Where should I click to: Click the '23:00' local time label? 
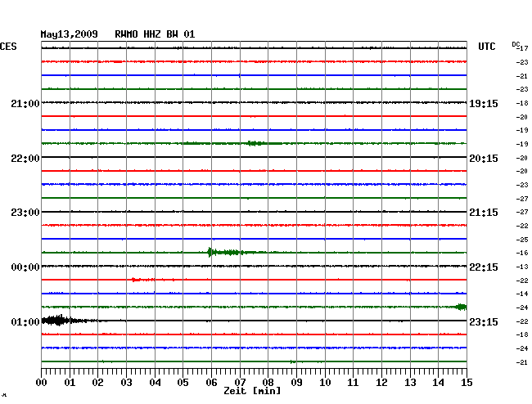point(25,213)
